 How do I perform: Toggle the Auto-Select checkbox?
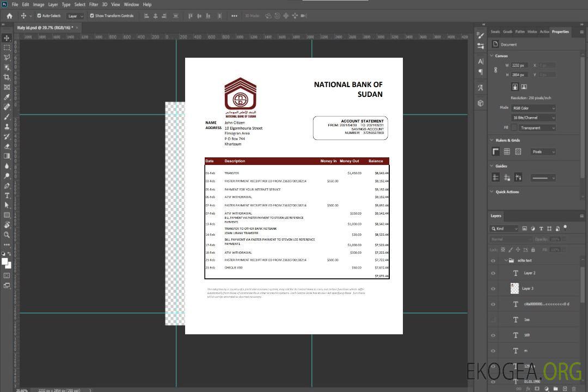[x=39, y=16]
